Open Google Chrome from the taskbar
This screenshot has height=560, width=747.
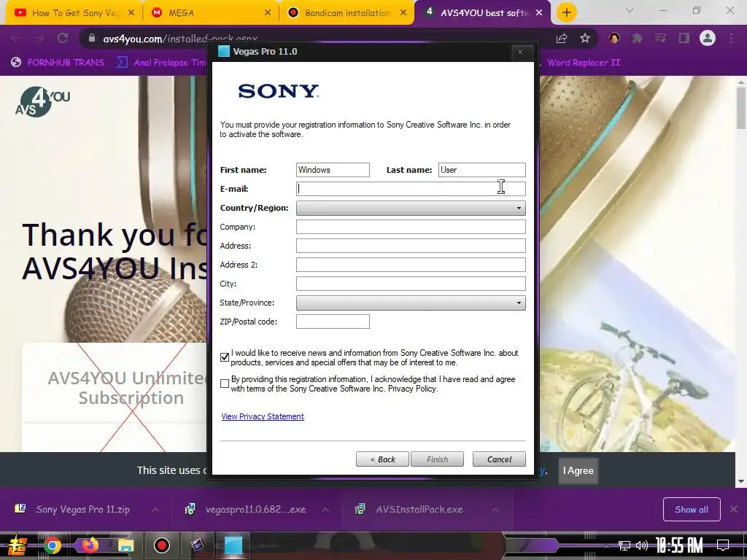[x=53, y=545]
